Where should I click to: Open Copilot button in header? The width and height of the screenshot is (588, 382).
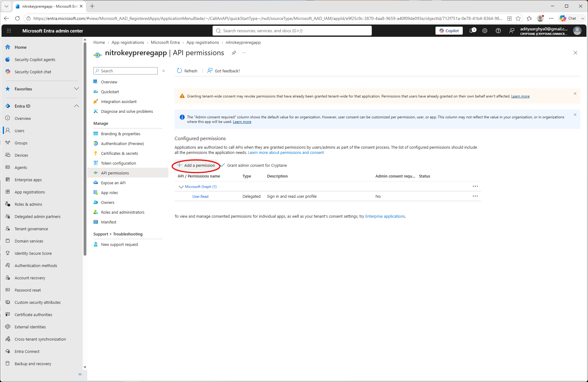point(449,31)
